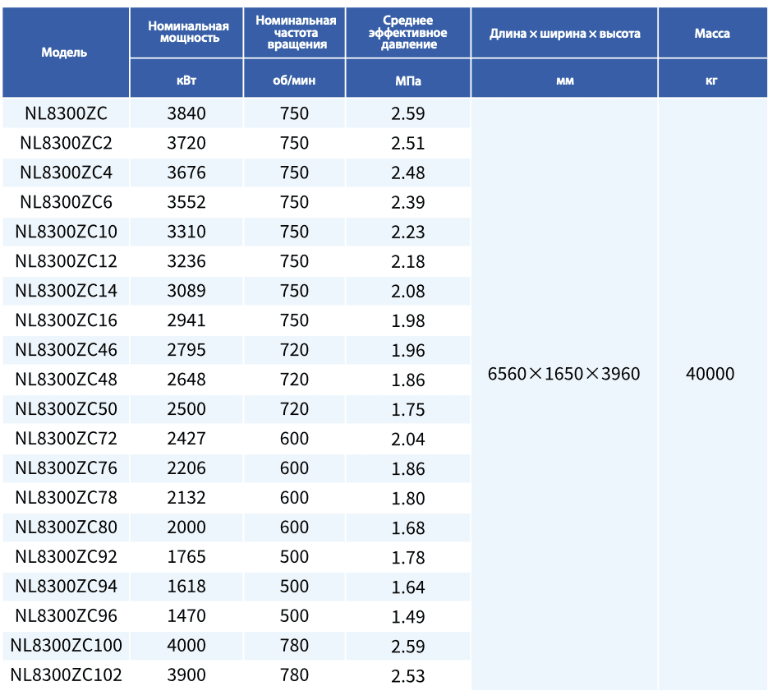Click the NL8300ZC model cell

pos(66,113)
